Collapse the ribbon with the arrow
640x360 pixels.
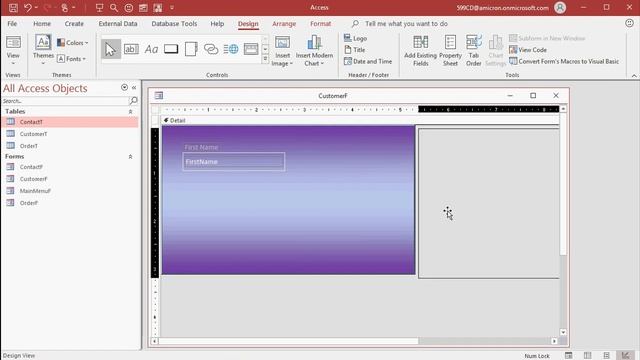point(634,76)
